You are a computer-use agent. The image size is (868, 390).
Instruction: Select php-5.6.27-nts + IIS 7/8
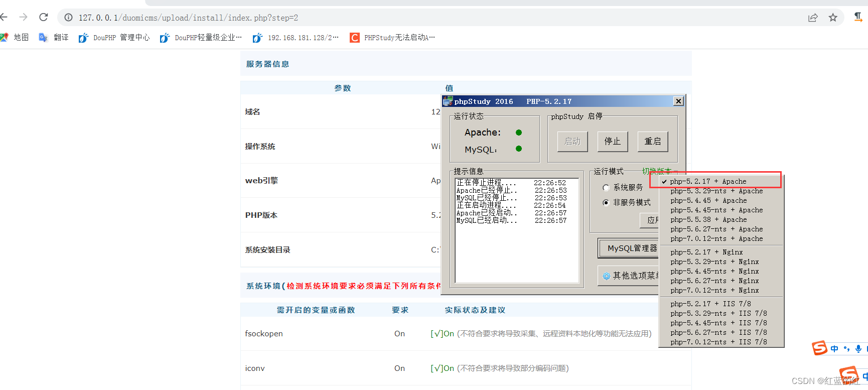tap(720, 333)
